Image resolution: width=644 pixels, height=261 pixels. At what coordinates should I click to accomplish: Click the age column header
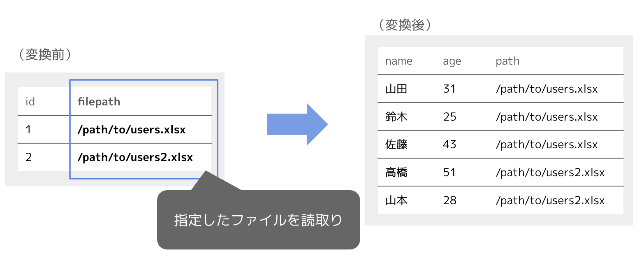click(x=452, y=61)
